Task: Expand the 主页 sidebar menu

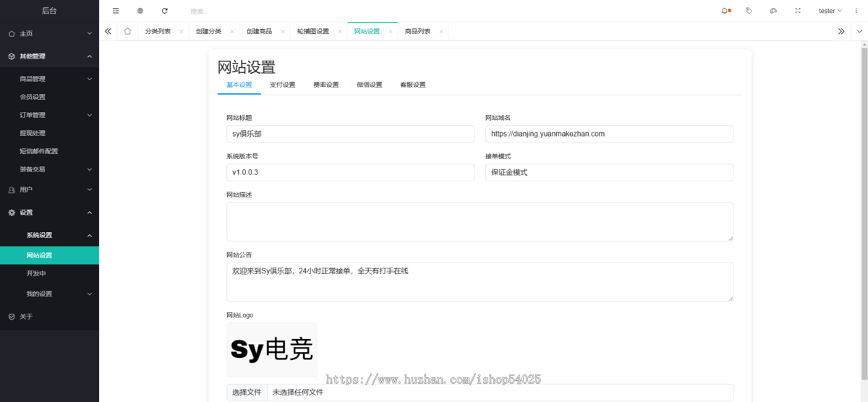Action: tap(49, 33)
